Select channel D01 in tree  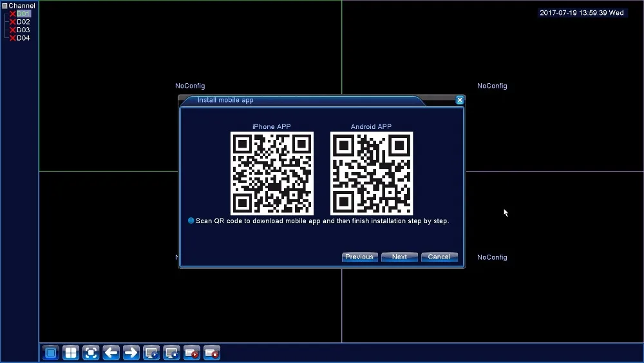click(23, 14)
